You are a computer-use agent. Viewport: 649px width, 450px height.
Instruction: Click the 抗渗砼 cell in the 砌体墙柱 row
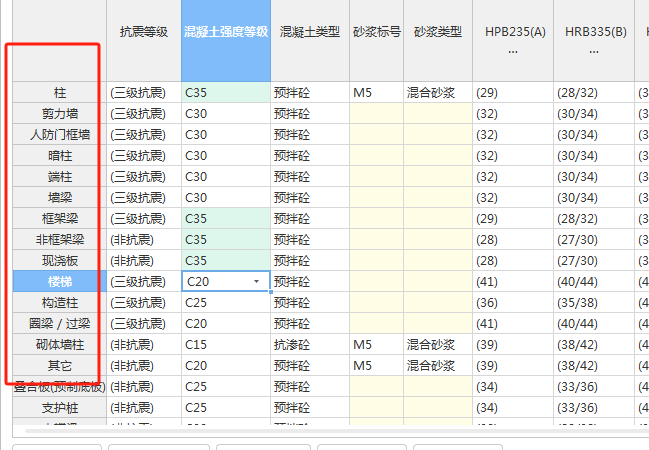310,345
